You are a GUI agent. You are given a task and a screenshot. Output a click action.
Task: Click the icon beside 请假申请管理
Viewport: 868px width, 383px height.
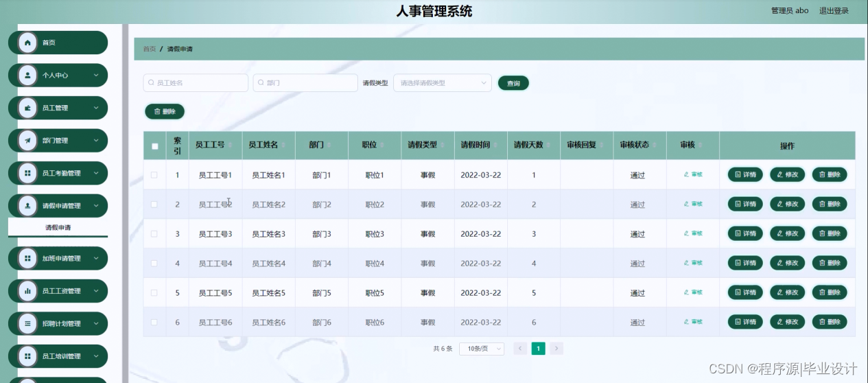point(27,206)
